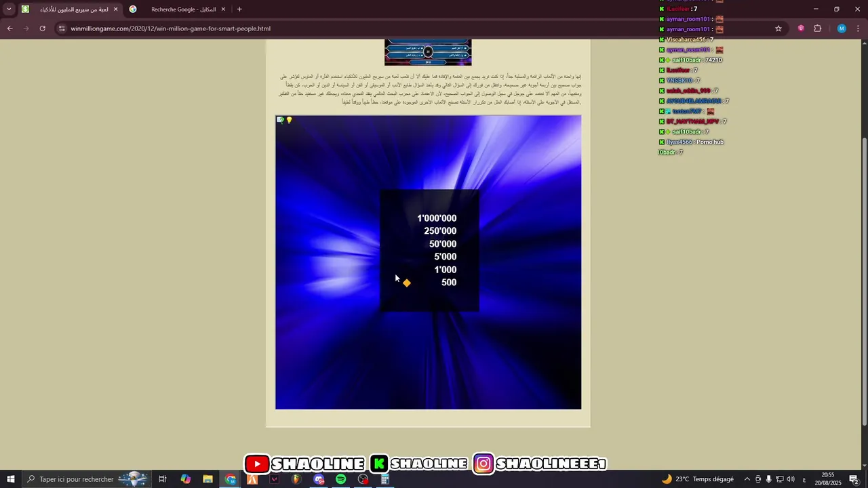868x488 pixels.
Task: Click the purple extension icon in toolbar
Action: (801, 28)
